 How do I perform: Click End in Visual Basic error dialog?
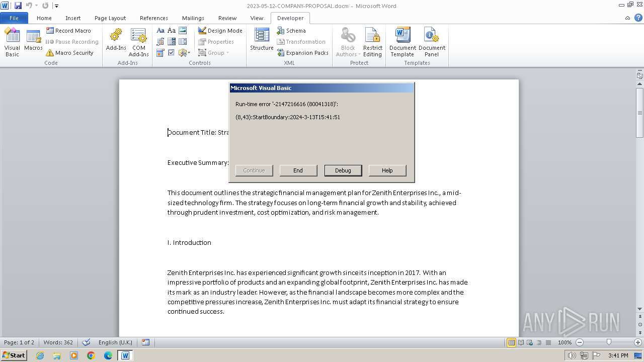(298, 170)
